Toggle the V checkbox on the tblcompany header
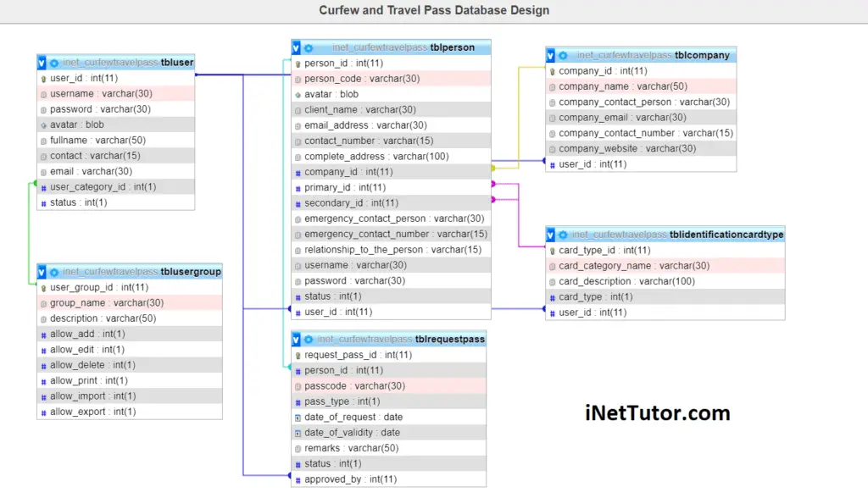868x498 pixels. 549,55
